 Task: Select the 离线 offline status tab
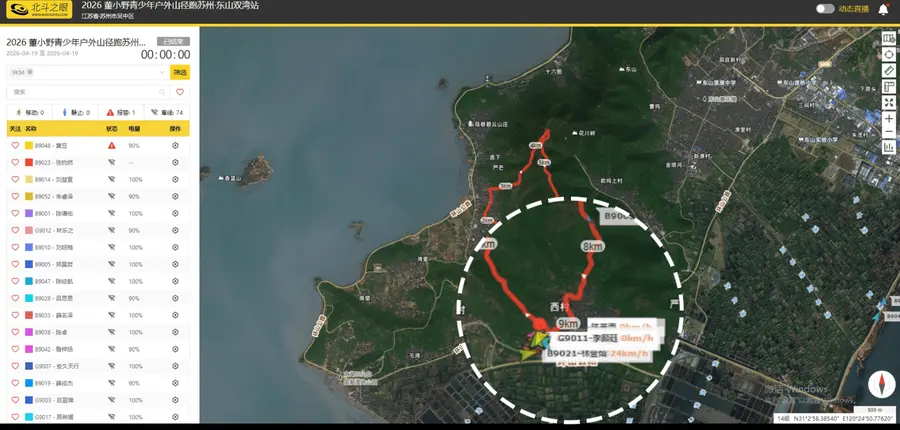(166, 113)
